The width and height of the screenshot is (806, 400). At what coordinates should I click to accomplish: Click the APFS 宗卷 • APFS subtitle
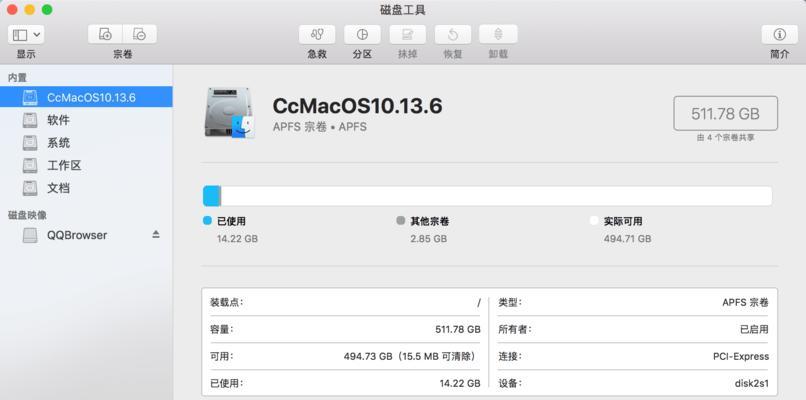(320, 127)
